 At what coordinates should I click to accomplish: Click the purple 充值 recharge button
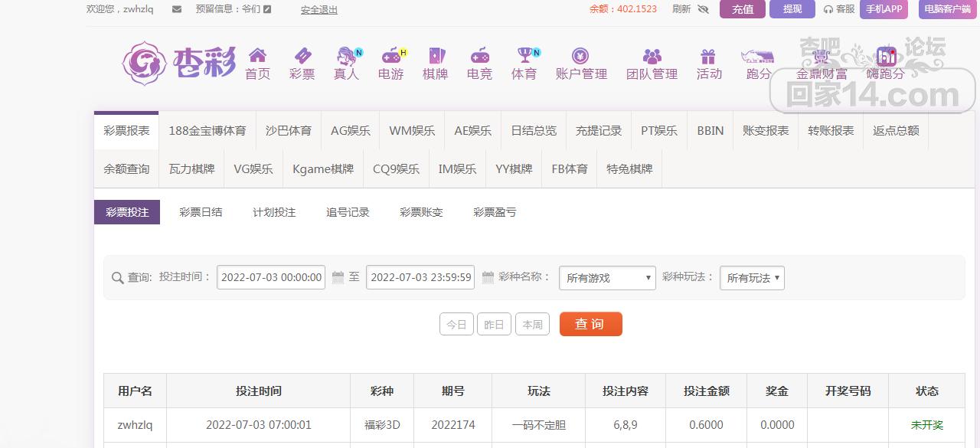point(742,9)
